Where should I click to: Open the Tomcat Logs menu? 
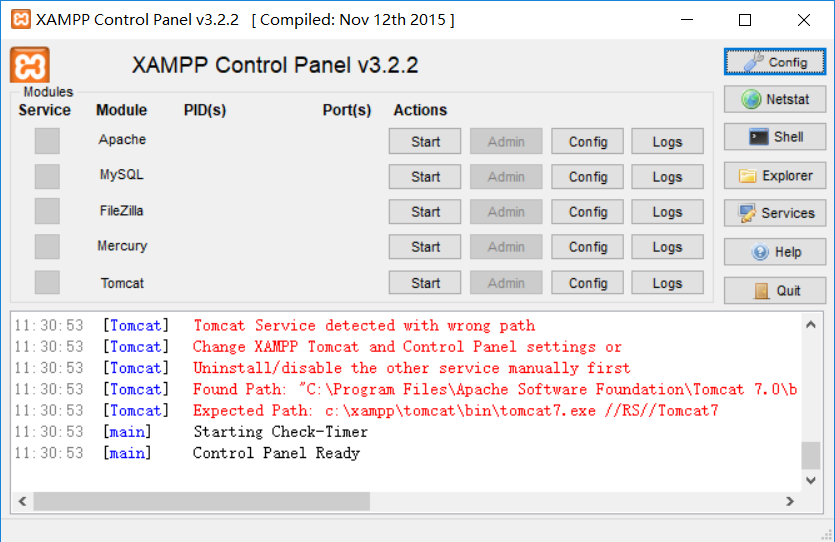(x=668, y=283)
